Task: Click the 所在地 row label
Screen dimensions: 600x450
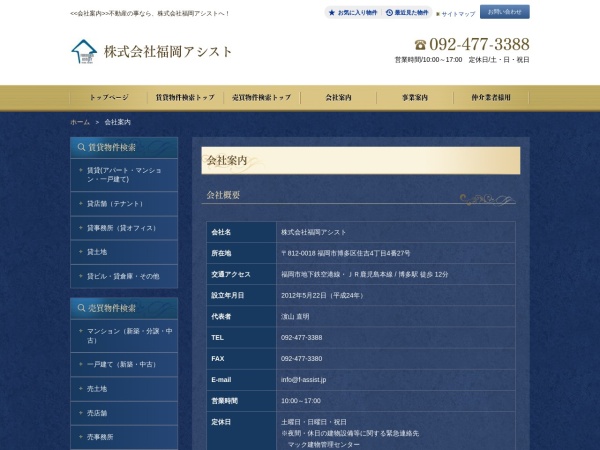Action: [x=221, y=253]
